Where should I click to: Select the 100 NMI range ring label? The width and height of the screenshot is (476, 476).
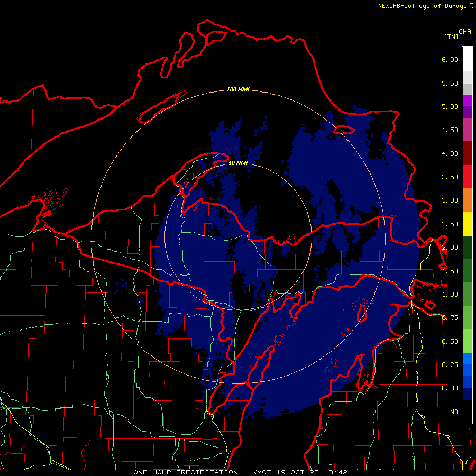[x=238, y=89]
